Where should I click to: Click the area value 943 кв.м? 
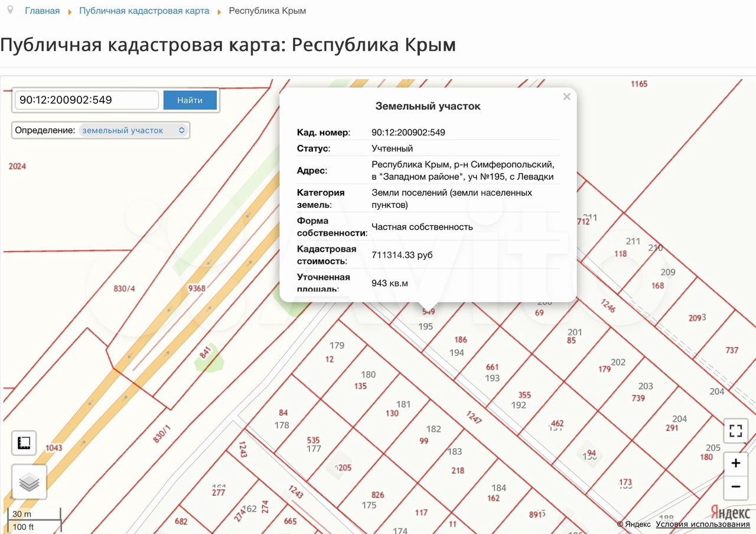390,283
